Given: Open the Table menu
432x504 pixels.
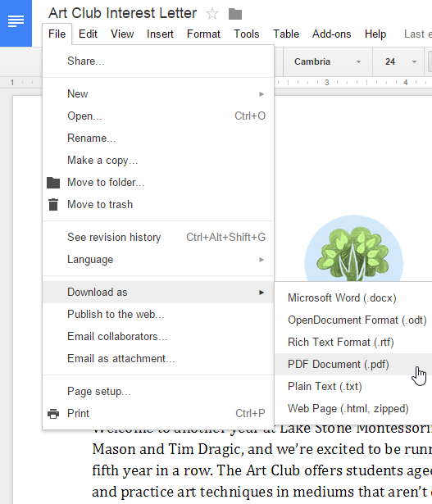Looking at the screenshot, I should [286, 34].
